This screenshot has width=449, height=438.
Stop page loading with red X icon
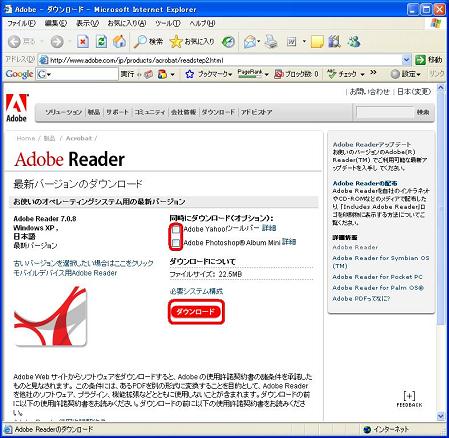(83, 42)
